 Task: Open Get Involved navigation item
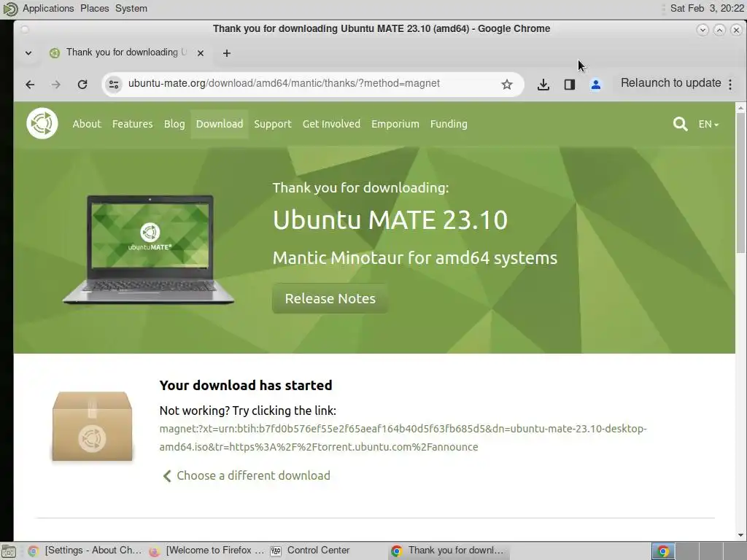[x=332, y=124]
